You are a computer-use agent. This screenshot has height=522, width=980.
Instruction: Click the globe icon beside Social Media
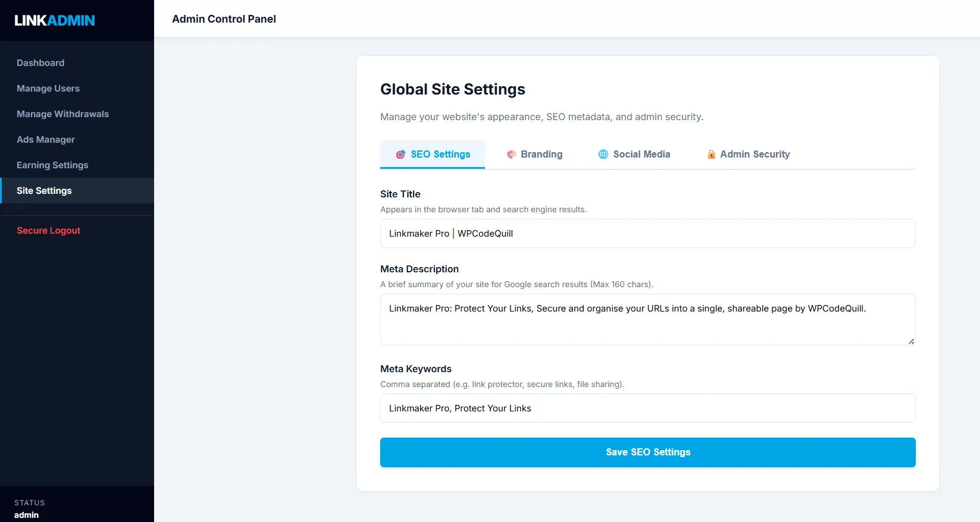pos(603,155)
